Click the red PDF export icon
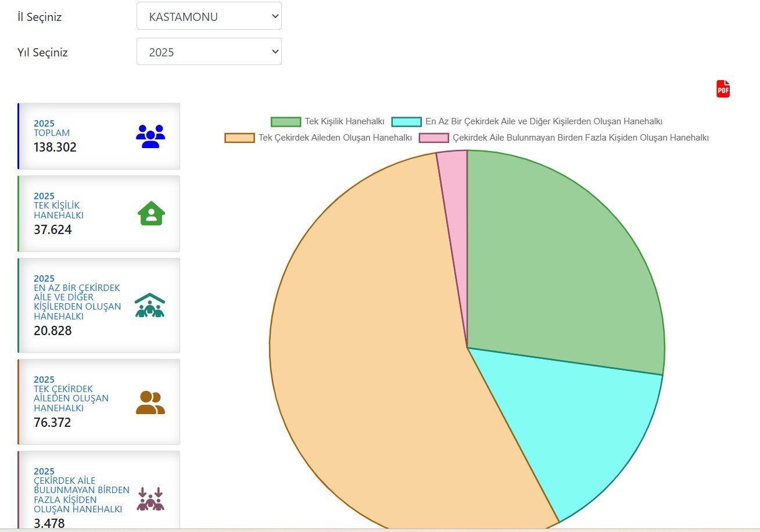The height and width of the screenshot is (532, 760). [x=723, y=89]
